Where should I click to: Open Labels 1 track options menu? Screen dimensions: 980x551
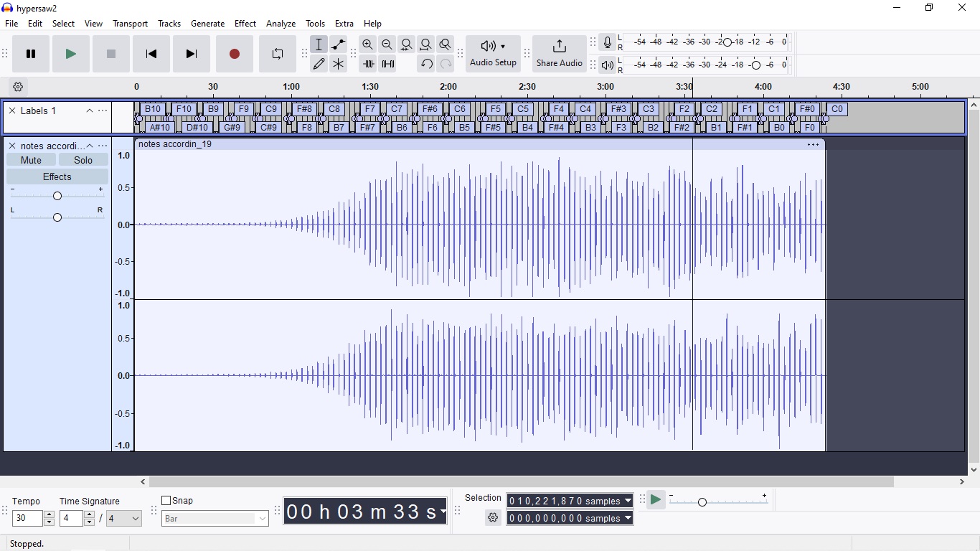pos(103,110)
